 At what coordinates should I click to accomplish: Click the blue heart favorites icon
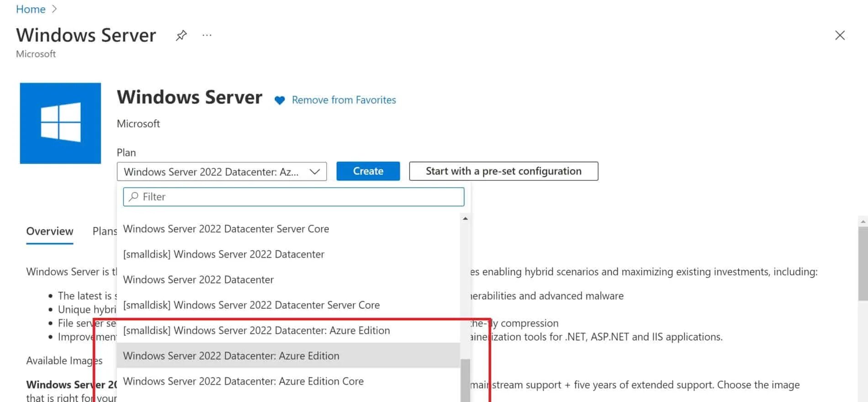(x=280, y=100)
